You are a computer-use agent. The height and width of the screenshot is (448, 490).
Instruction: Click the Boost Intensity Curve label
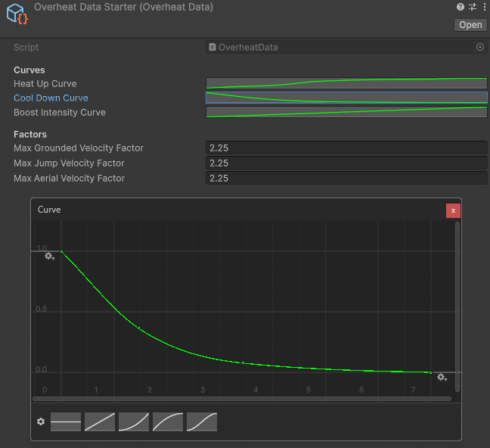click(60, 112)
